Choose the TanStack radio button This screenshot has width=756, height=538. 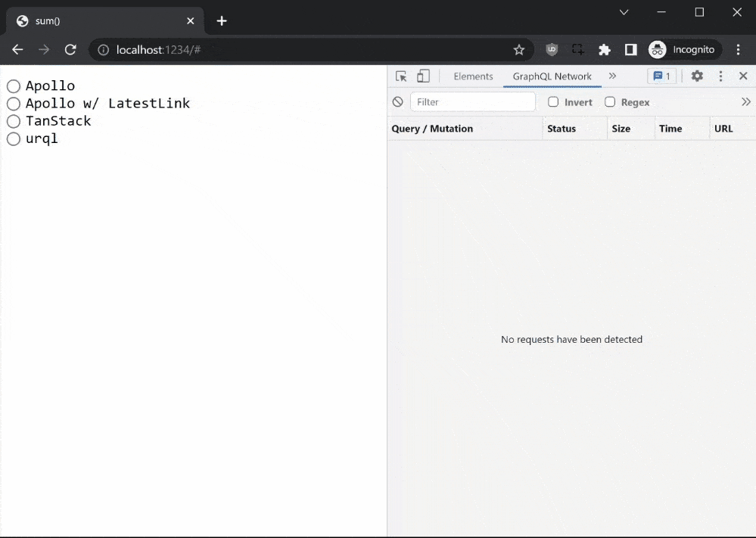[14, 122]
